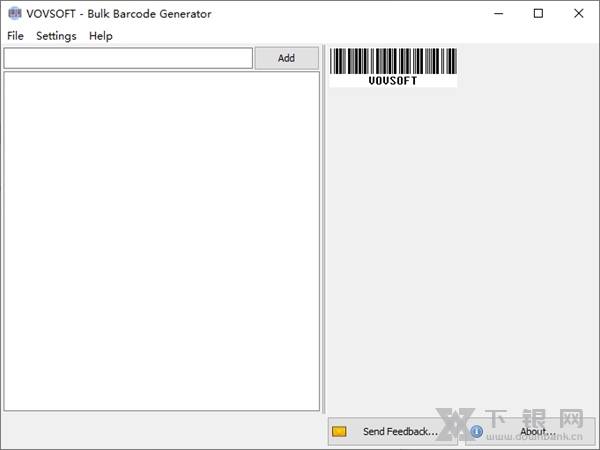600x450 pixels.
Task: Open the Help menu
Action: click(101, 36)
